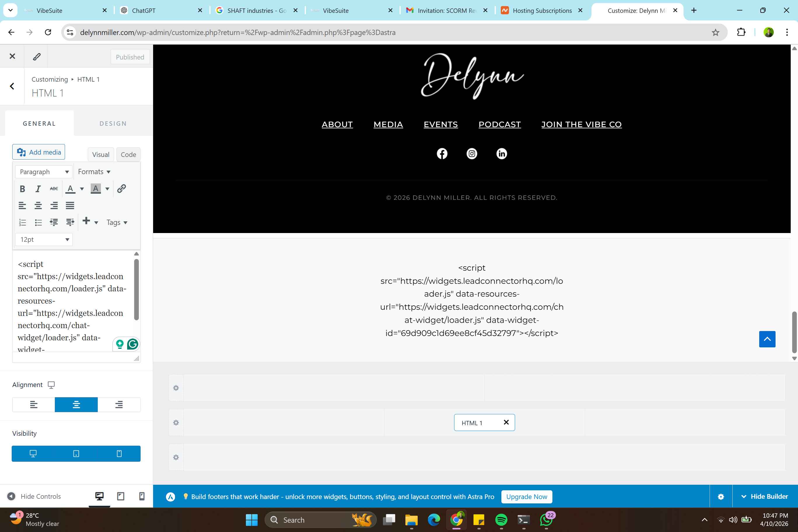Insert a numbered list
The width and height of the screenshot is (798, 532).
[x=22, y=222]
